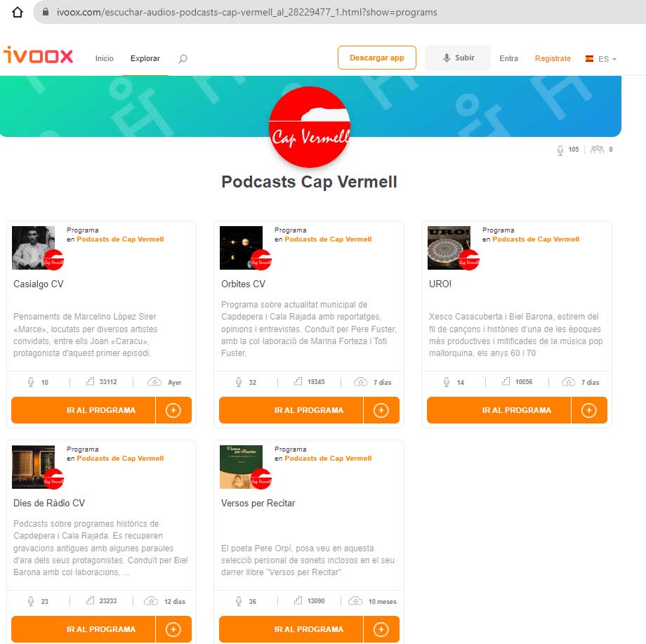Open the Casialgo CV program thumbnail

[34, 248]
